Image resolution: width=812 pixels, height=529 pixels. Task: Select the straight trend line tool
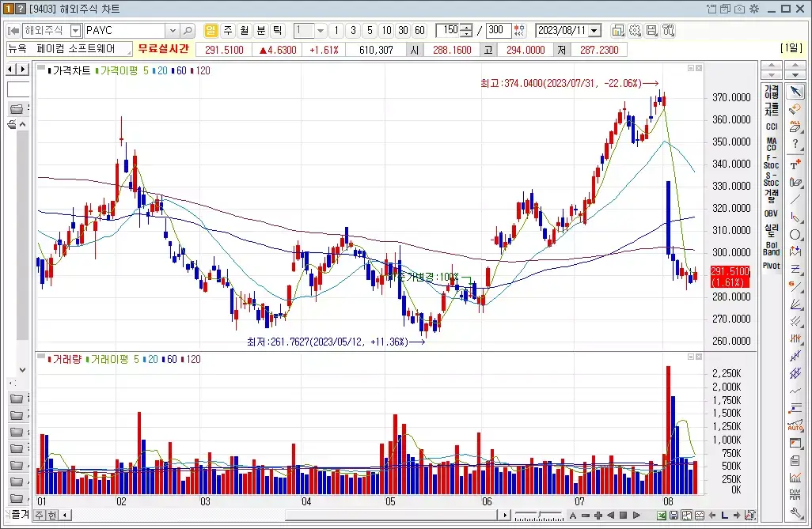tap(795, 199)
